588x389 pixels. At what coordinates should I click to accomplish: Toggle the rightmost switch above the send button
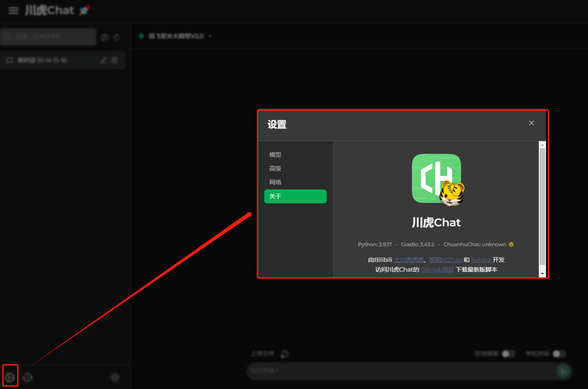point(559,353)
